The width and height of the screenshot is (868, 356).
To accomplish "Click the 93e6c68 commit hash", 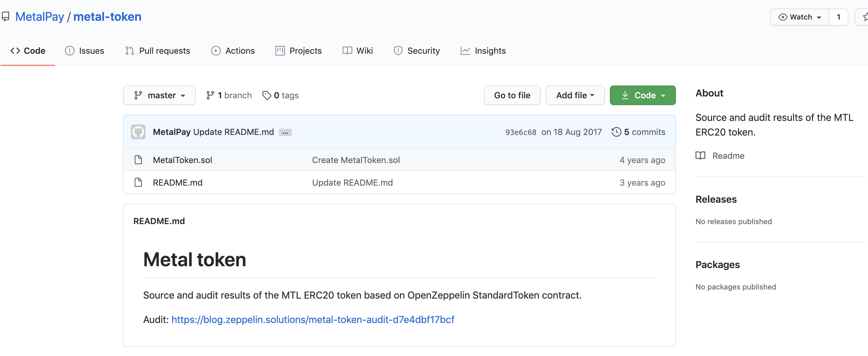I will point(520,132).
